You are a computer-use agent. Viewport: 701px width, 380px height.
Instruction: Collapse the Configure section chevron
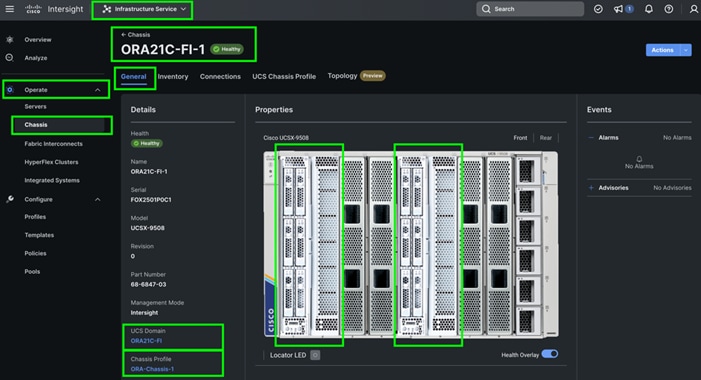(97, 199)
